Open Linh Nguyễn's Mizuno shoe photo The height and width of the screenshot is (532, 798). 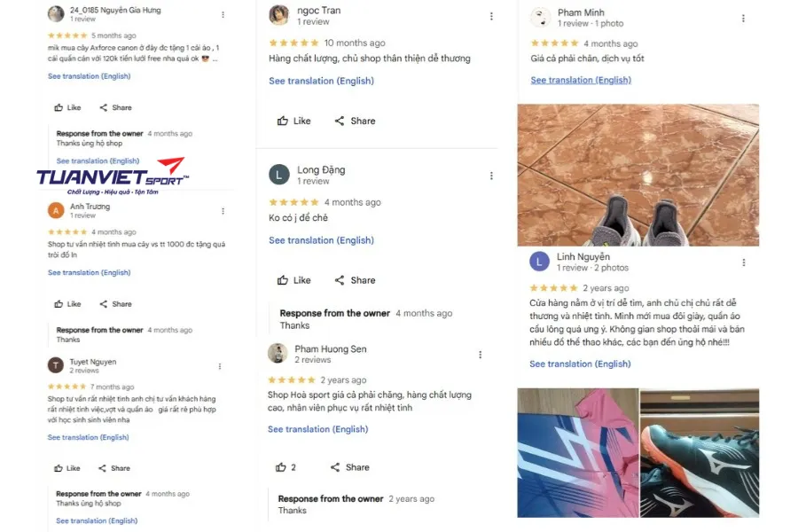pyautogui.click(x=700, y=453)
